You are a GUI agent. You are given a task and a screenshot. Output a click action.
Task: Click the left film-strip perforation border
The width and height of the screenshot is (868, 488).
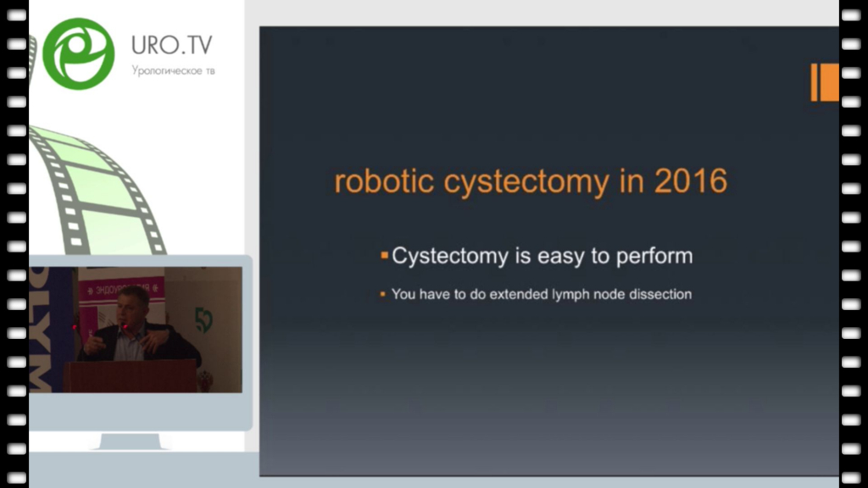15,244
